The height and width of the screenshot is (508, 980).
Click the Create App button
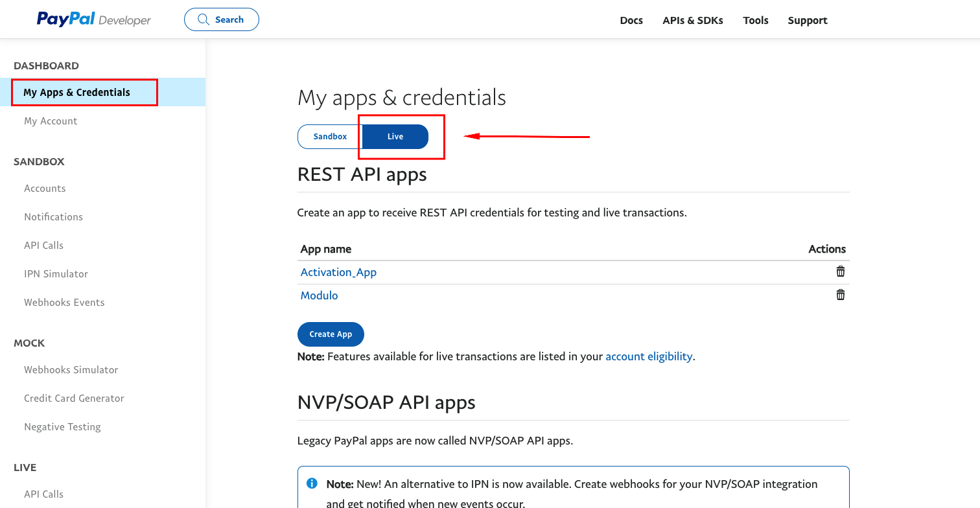[x=331, y=334]
